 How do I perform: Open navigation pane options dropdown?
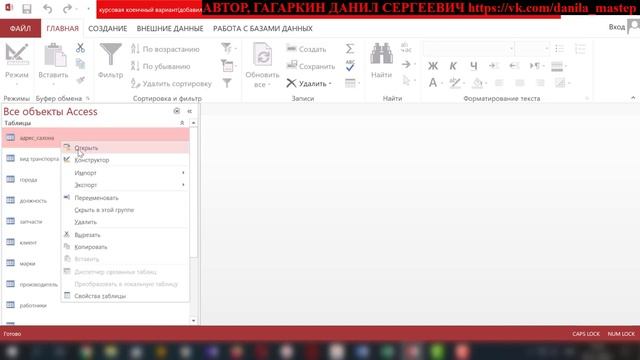(177, 111)
